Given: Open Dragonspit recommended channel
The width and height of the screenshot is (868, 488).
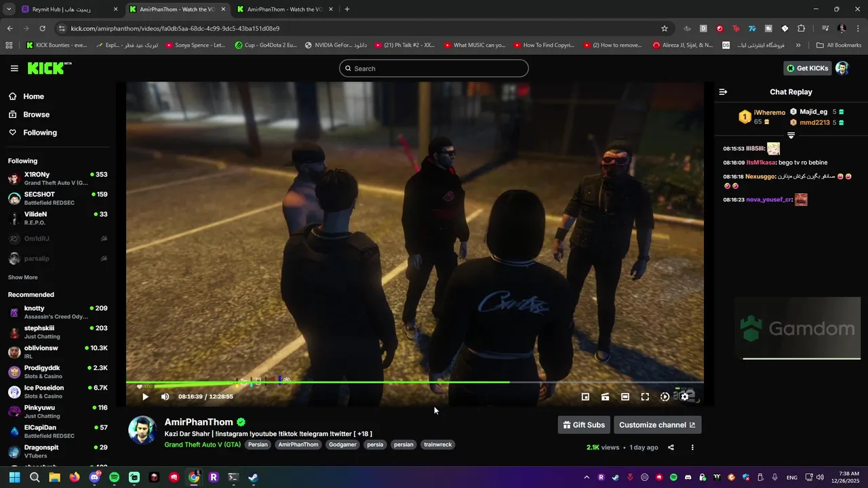Looking at the screenshot, I should pos(58,451).
